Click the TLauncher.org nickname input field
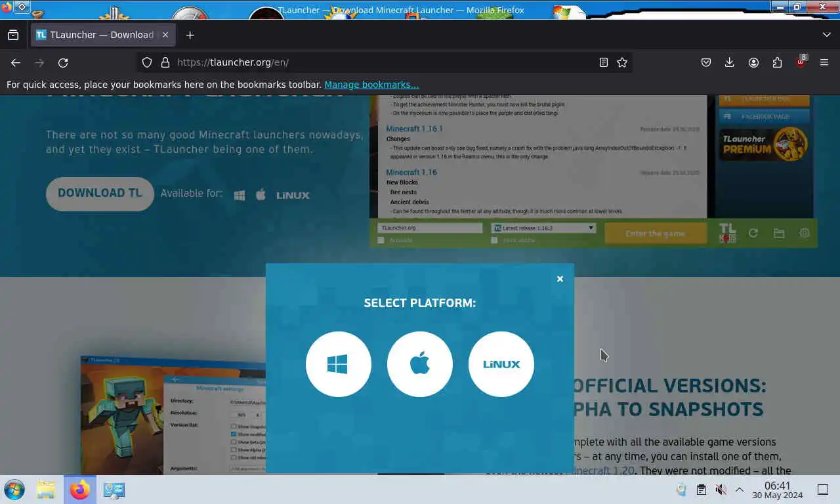This screenshot has width=840, height=504. click(430, 228)
